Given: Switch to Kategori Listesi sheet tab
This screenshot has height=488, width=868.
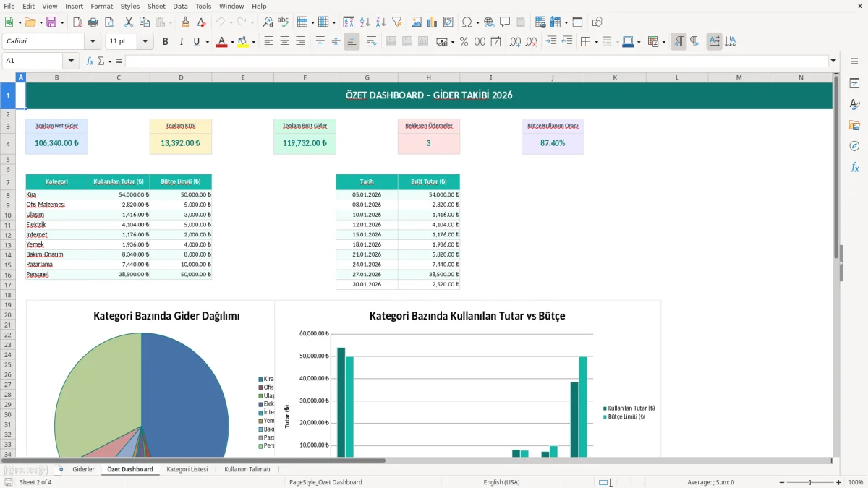Looking at the screenshot, I should (187, 469).
